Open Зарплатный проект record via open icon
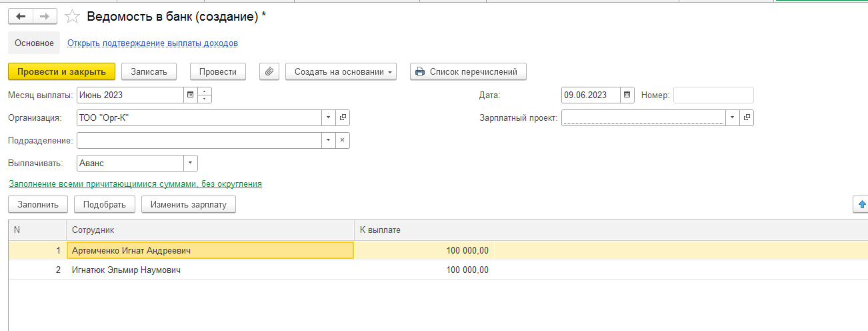The image size is (868, 331). coord(747,118)
